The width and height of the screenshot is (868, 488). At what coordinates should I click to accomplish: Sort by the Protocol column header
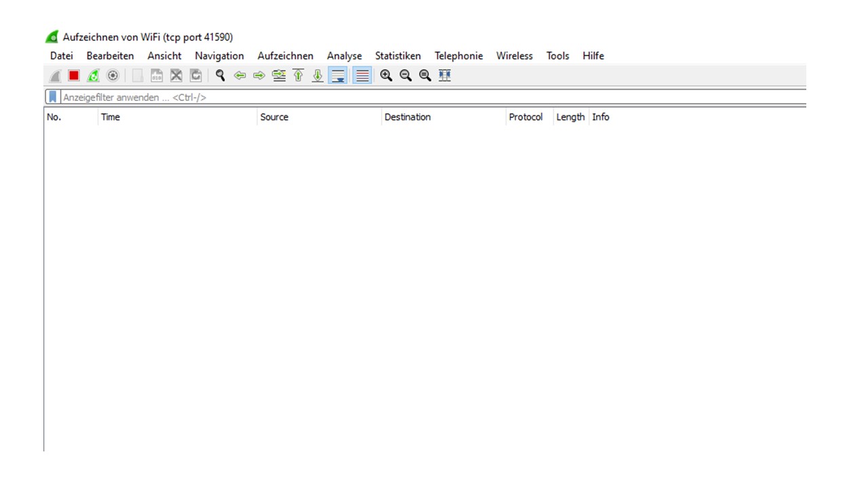pos(530,117)
